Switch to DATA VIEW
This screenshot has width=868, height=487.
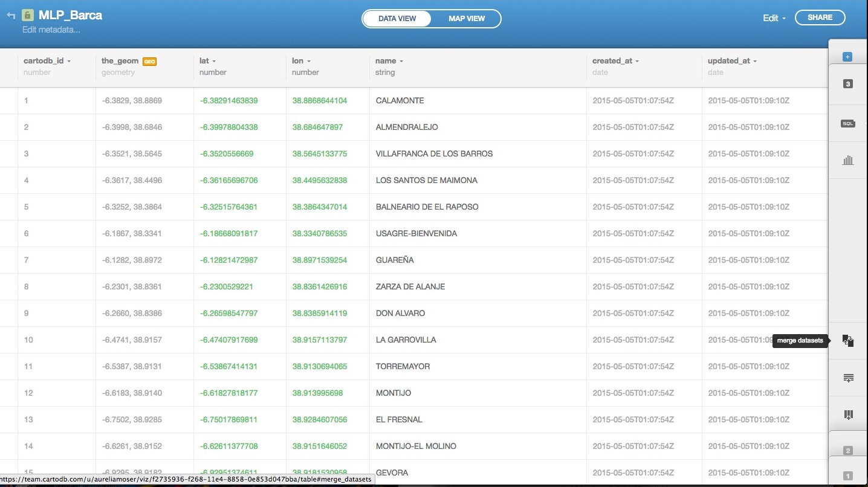point(397,19)
